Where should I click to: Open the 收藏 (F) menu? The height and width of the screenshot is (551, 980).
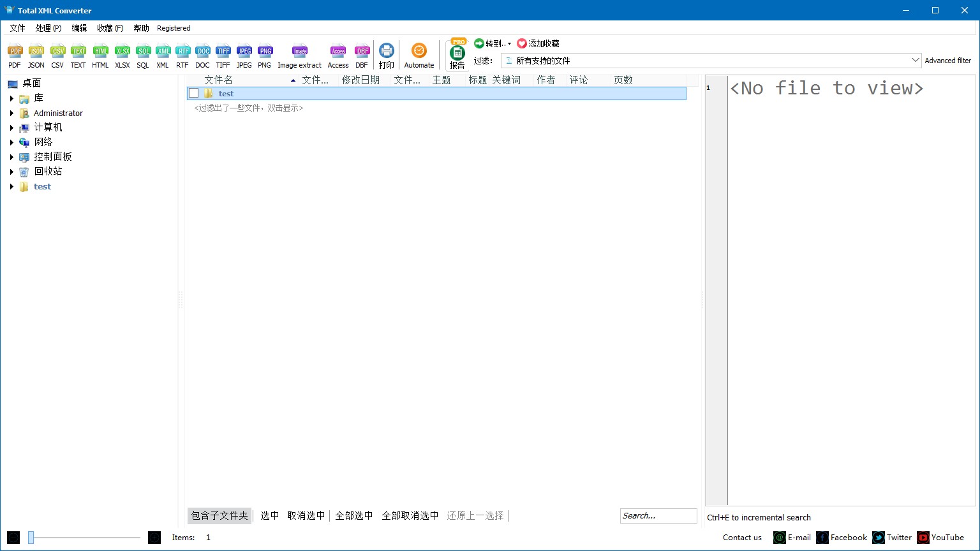pos(110,28)
